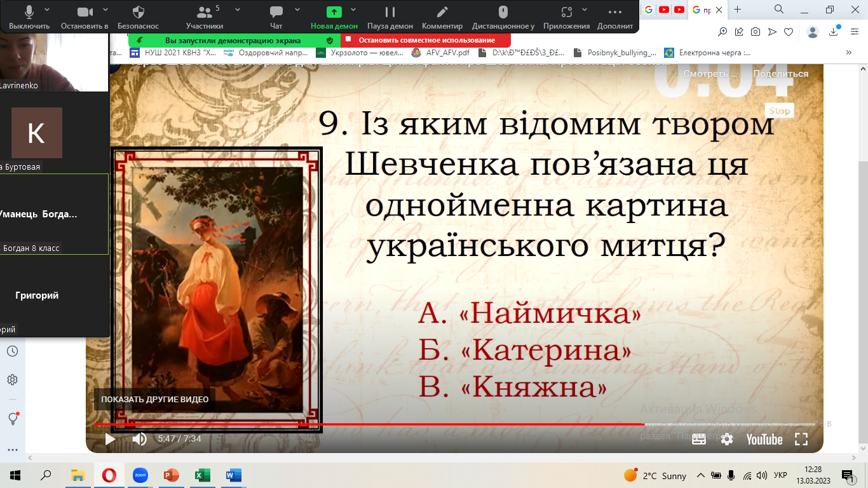Expand video options arrow next to camera
This screenshot has width=868, height=488.
(105, 10)
